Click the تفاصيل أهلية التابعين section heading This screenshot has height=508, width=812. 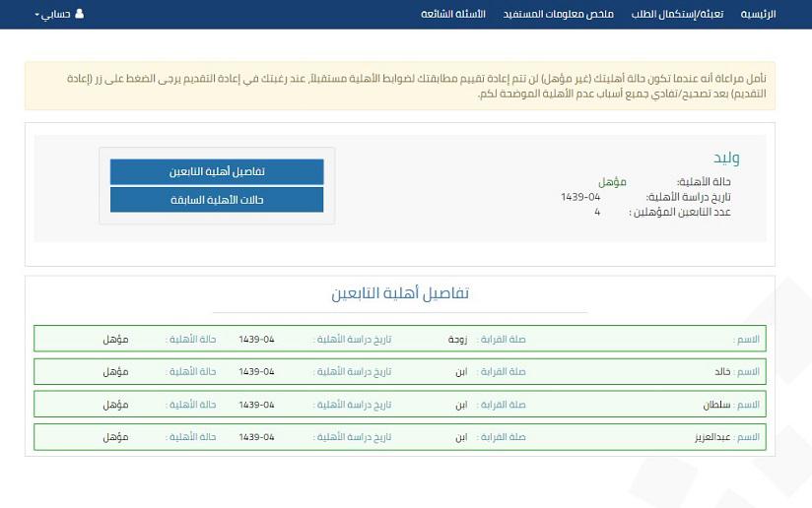[400, 293]
